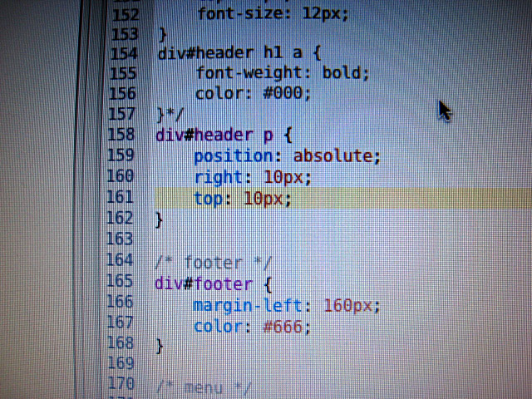Click line number 169 in gutter

pyautogui.click(x=121, y=363)
